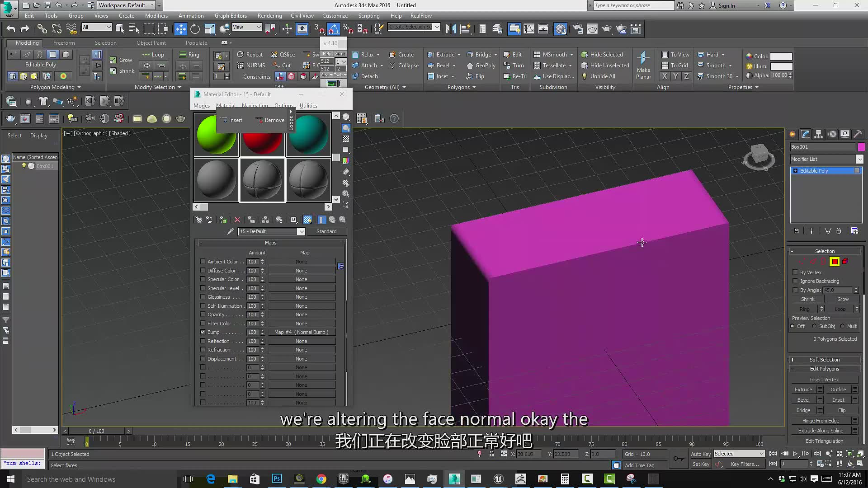Collapse the Maps rollout
The width and height of the screenshot is (868, 488).
pos(270,243)
